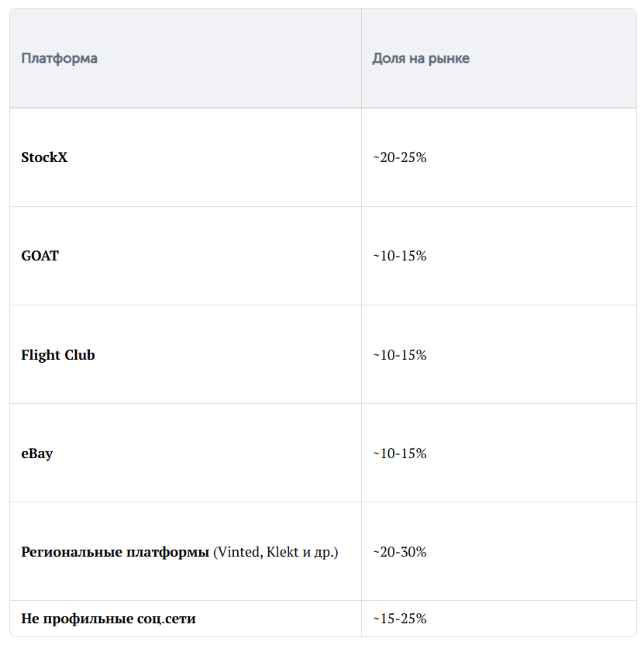Click the ~10-15% share in eBay row
This screenshot has height=645, width=644.
pyautogui.click(x=399, y=454)
